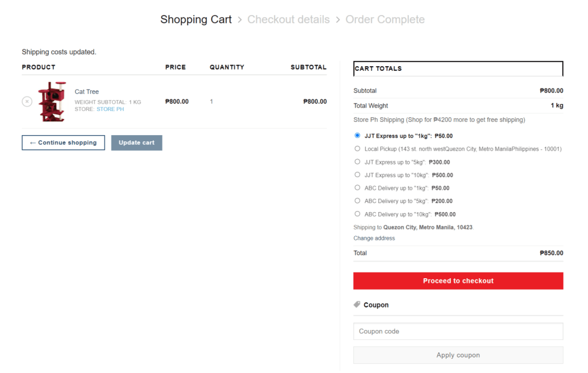Remove Cat Tree item from cart
The height and width of the screenshot is (373, 588).
[27, 102]
